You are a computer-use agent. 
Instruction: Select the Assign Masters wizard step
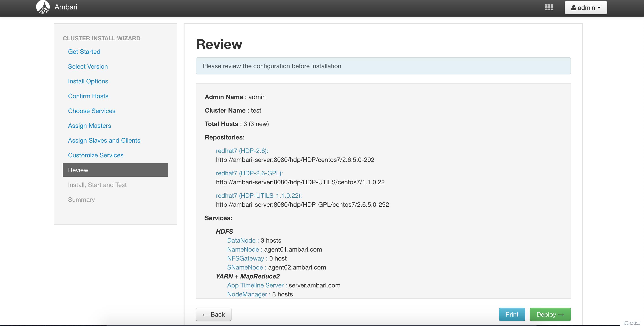pos(89,126)
